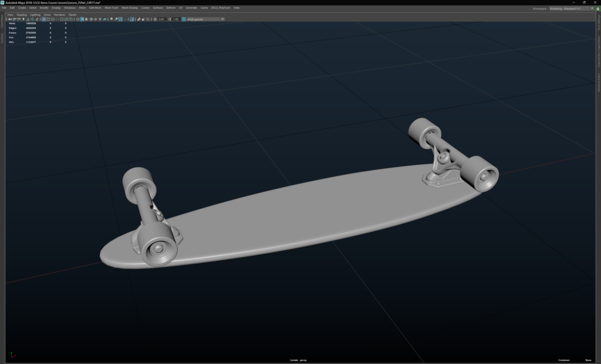The image size is (601, 364).
Task: Click the Exposure icon beside the 0.00 field
Action: click(155, 19)
